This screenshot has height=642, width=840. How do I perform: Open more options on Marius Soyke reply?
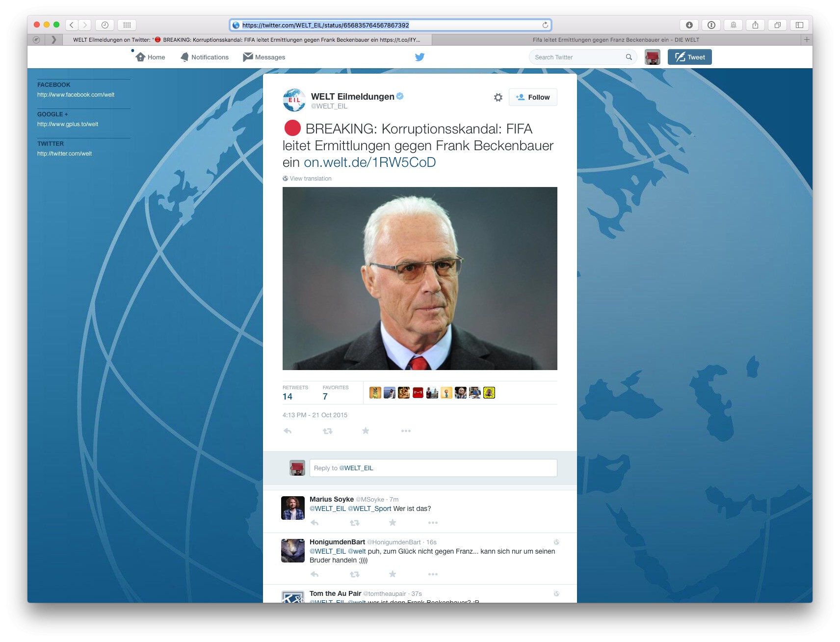(x=433, y=523)
